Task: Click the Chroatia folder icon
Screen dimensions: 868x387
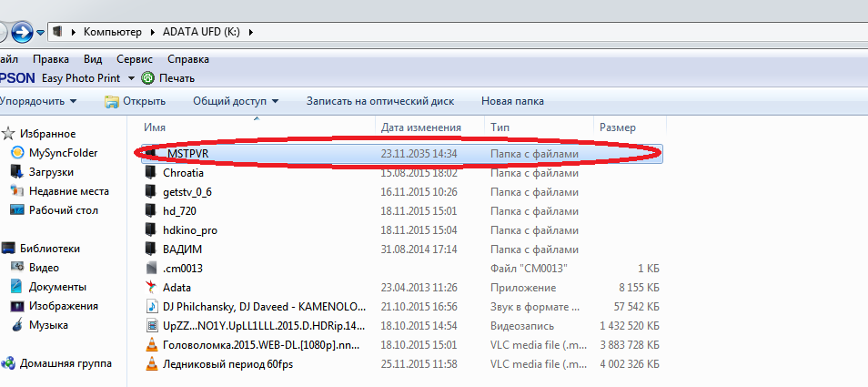Action: (x=152, y=172)
